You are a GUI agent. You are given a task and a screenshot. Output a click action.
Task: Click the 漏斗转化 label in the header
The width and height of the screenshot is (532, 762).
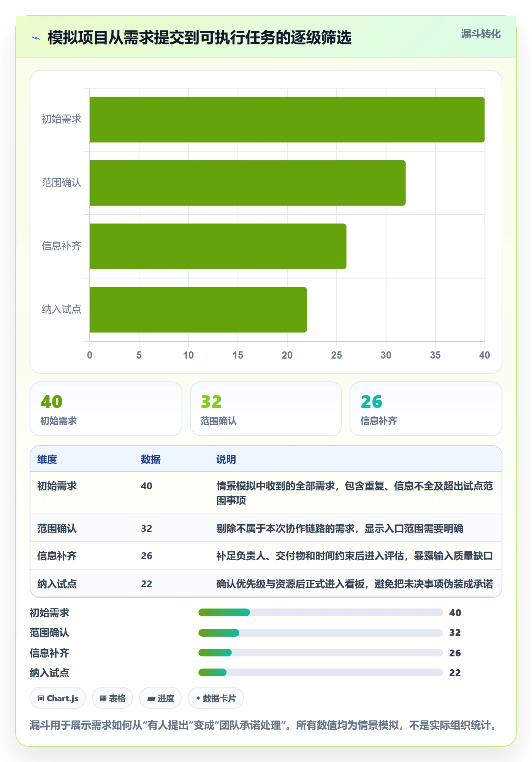[x=481, y=34]
